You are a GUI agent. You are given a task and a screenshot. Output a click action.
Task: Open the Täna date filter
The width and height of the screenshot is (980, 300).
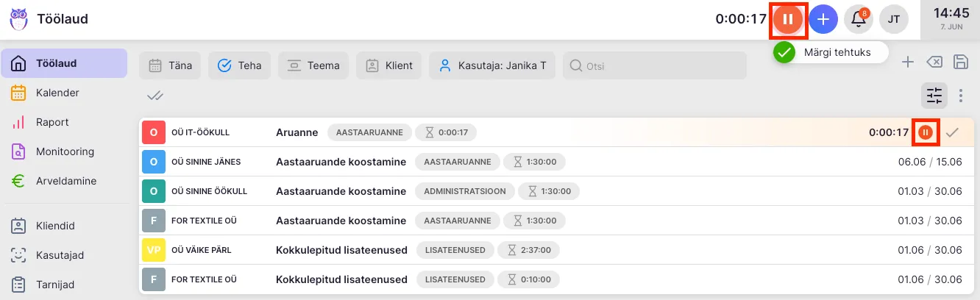[x=170, y=65]
